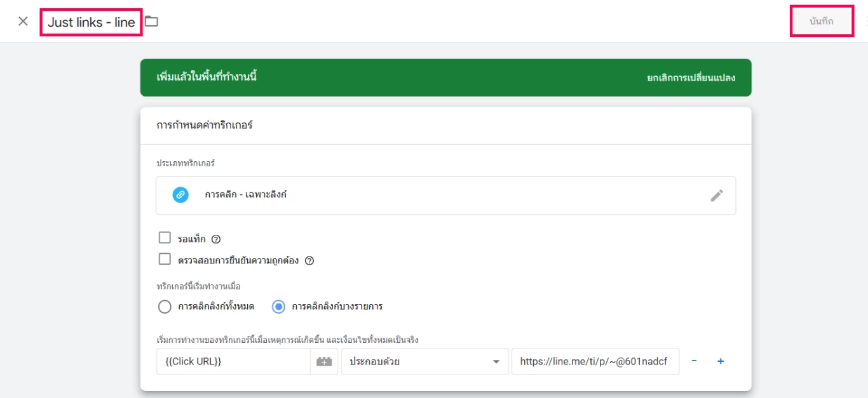
Task: Click the folder icon beside the trigger name
Action: [x=151, y=22]
